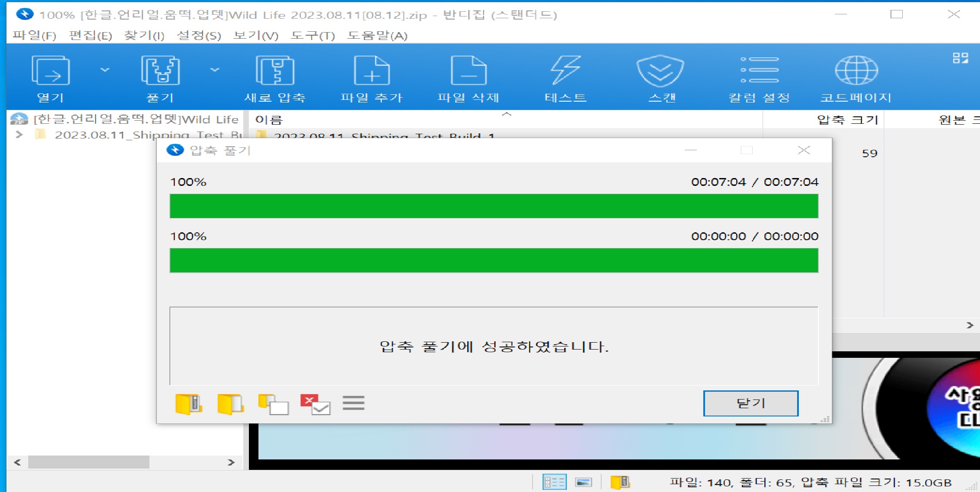
Task: Open dropdown arrow next to 열기
Action: [105, 69]
